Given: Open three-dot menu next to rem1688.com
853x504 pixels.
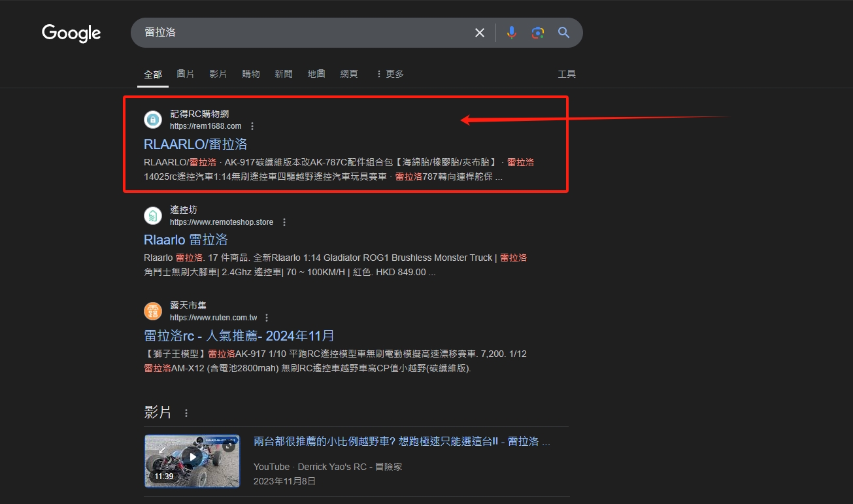Looking at the screenshot, I should [x=253, y=126].
